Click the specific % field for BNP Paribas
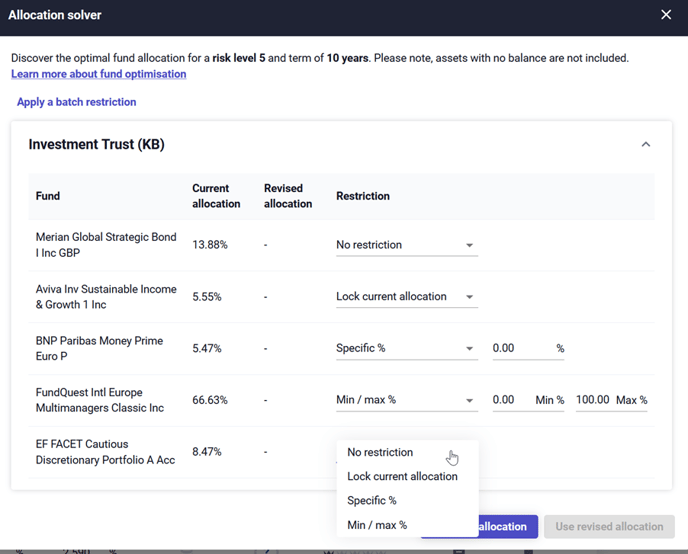Image resolution: width=688 pixels, height=554 pixels. point(521,349)
